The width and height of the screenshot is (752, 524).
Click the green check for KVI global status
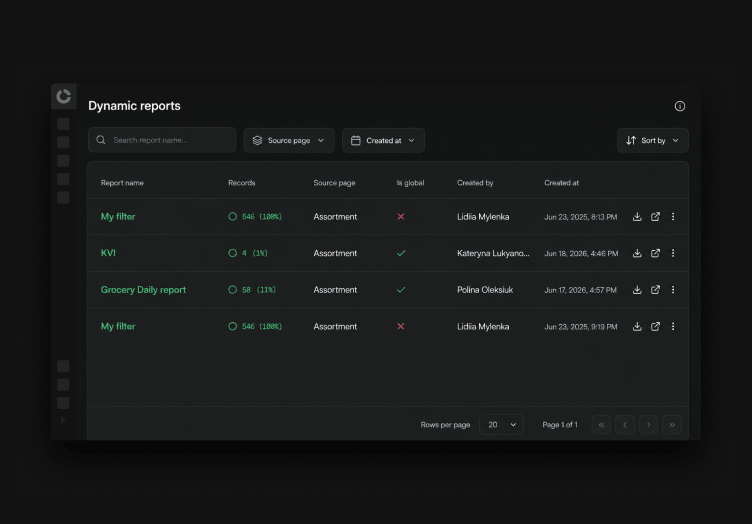[x=401, y=253]
